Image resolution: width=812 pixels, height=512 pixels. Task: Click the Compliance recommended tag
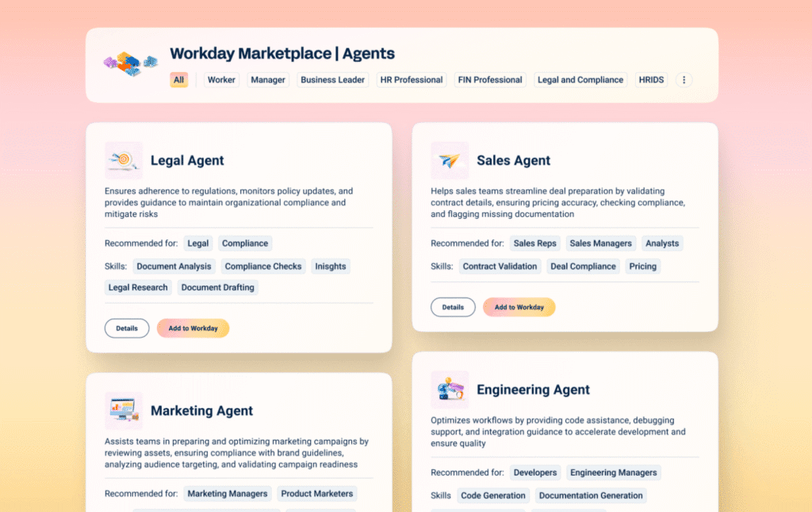[245, 243]
